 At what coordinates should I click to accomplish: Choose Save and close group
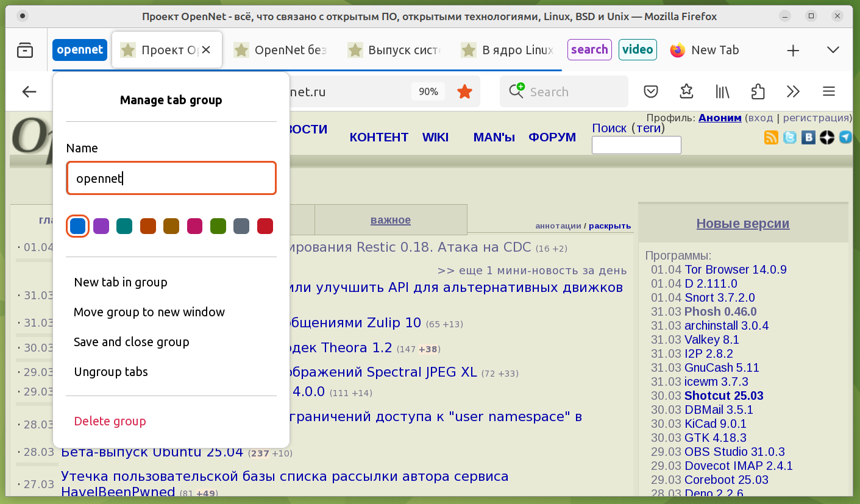point(132,342)
